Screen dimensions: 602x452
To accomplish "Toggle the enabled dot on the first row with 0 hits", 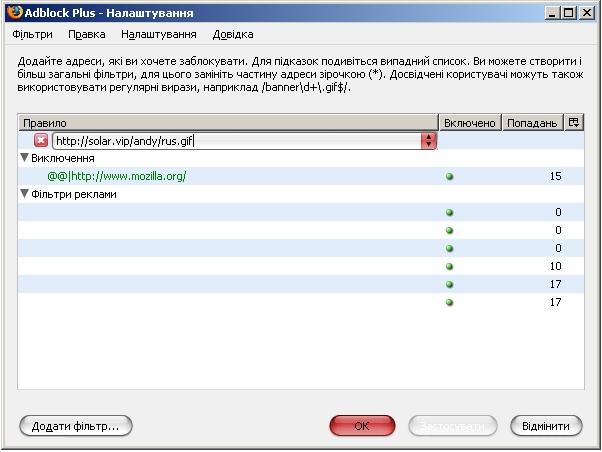I will pos(450,212).
